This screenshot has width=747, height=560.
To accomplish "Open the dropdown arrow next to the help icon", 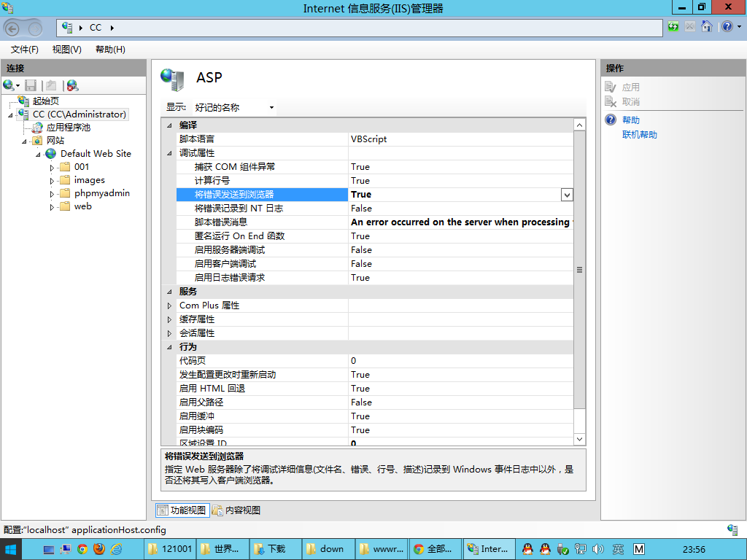I will [740, 27].
